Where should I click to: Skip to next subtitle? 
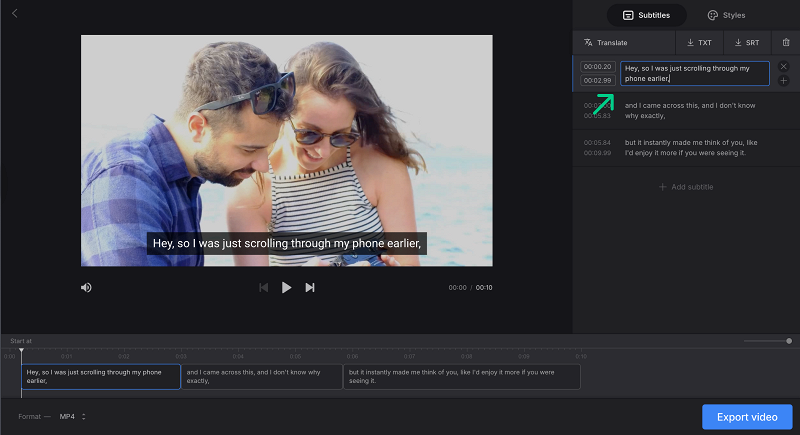(x=310, y=288)
